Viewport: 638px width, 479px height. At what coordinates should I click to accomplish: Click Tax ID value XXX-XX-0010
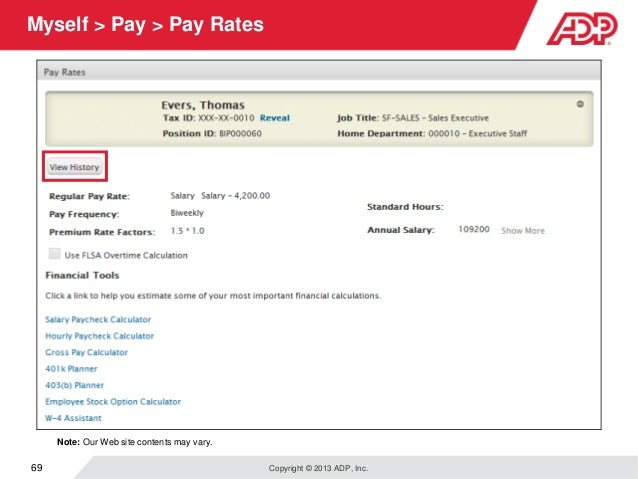pos(226,118)
